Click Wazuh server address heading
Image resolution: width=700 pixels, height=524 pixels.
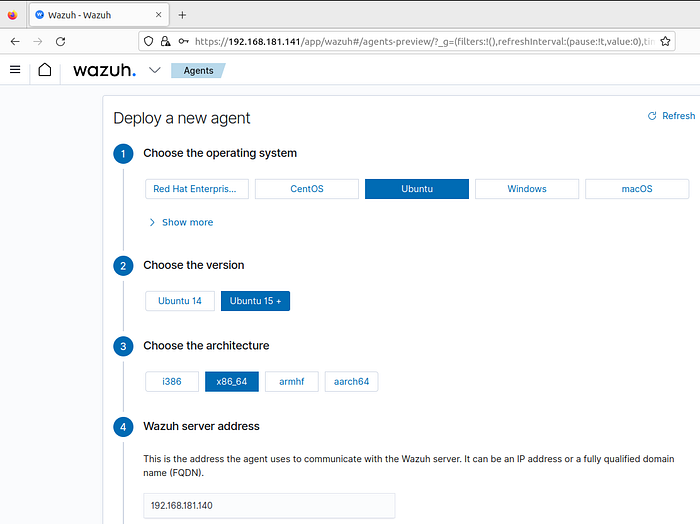pos(201,426)
